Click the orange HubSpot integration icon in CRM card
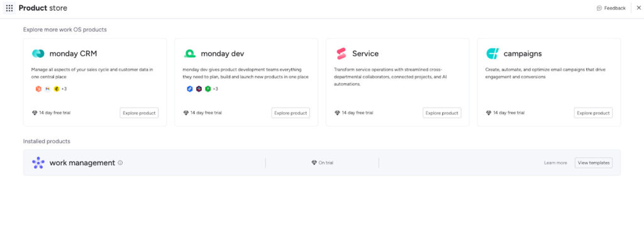The width and height of the screenshot is (644, 235). tap(38, 89)
